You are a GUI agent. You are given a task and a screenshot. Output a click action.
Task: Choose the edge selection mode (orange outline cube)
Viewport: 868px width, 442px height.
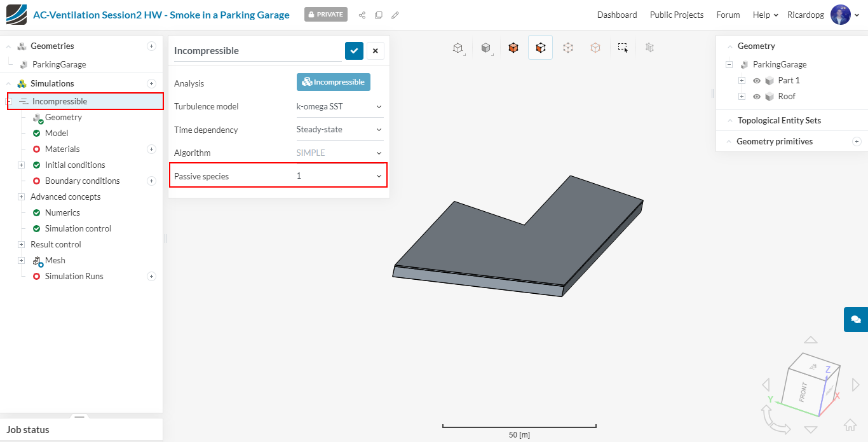tap(595, 48)
